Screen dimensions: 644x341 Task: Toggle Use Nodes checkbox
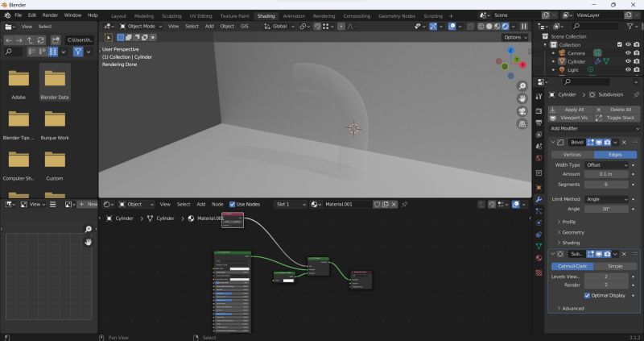pyautogui.click(x=232, y=205)
